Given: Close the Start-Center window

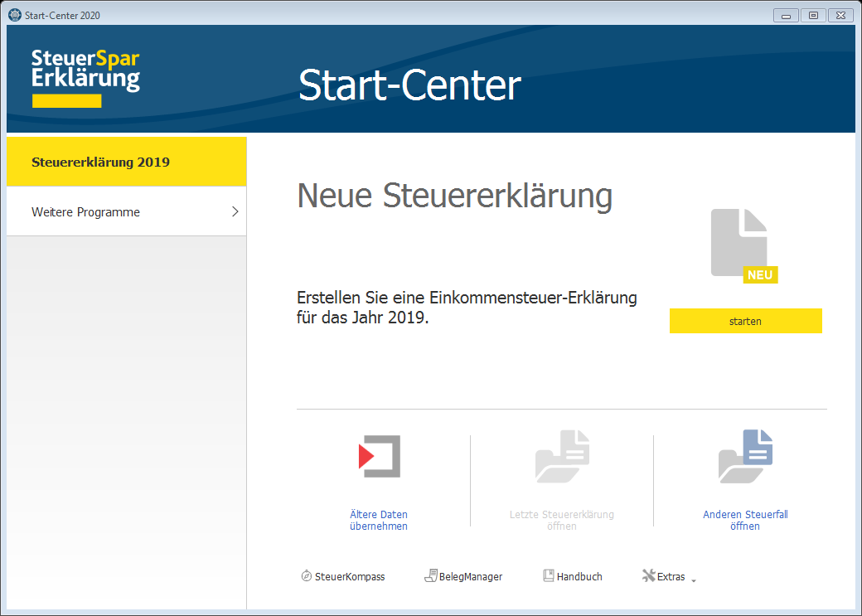Looking at the screenshot, I should click(x=841, y=16).
